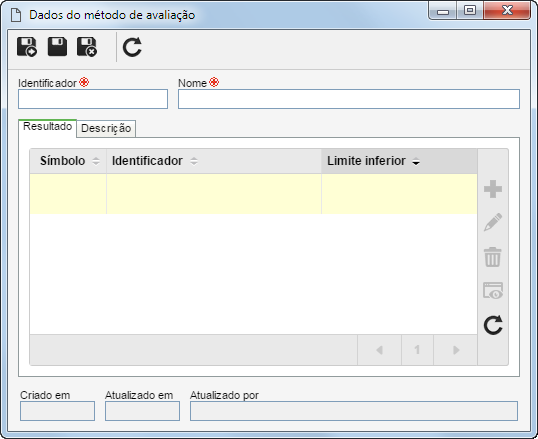Click the pencil edit icon beside the grid
538x439 pixels.
[x=493, y=222]
